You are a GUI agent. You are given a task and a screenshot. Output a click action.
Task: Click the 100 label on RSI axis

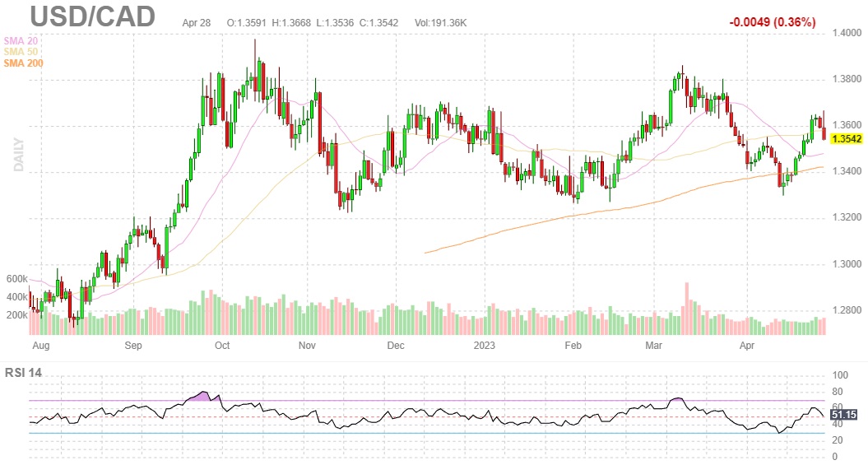[840, 375]
